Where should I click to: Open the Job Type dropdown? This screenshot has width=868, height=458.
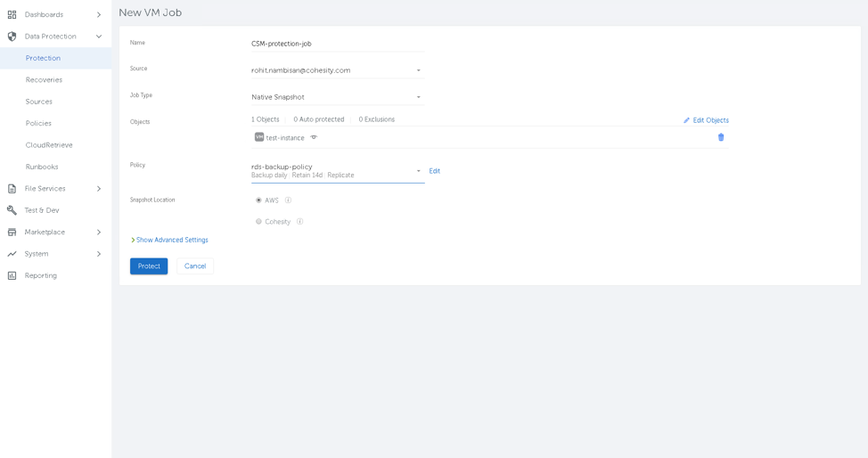(337, 97)
